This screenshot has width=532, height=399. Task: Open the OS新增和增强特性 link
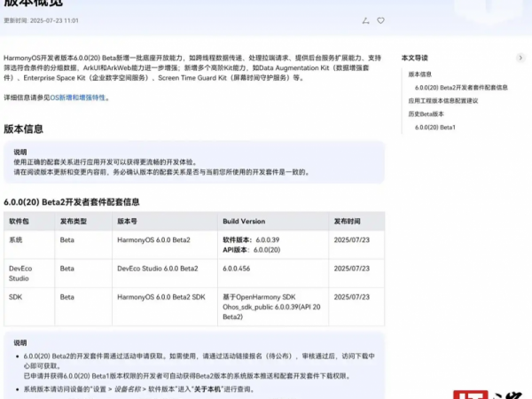[78, 98]
